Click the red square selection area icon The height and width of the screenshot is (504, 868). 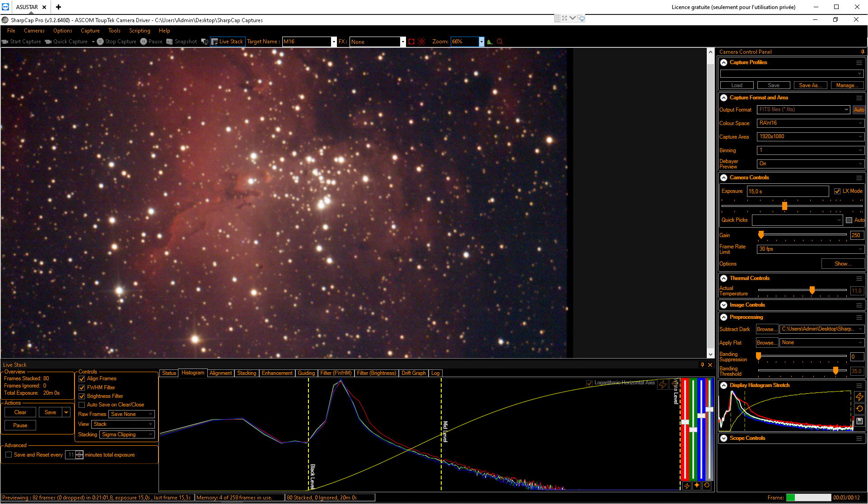(411, 42)
